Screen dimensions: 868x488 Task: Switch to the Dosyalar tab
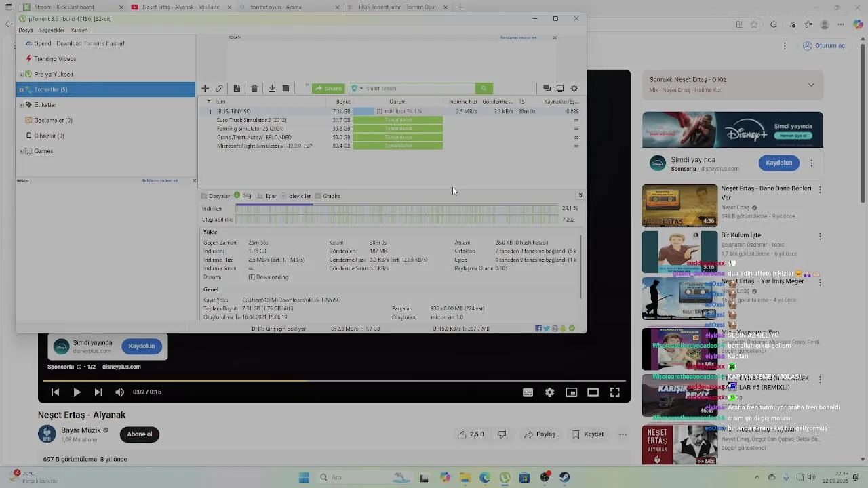(x=215, y=196)
